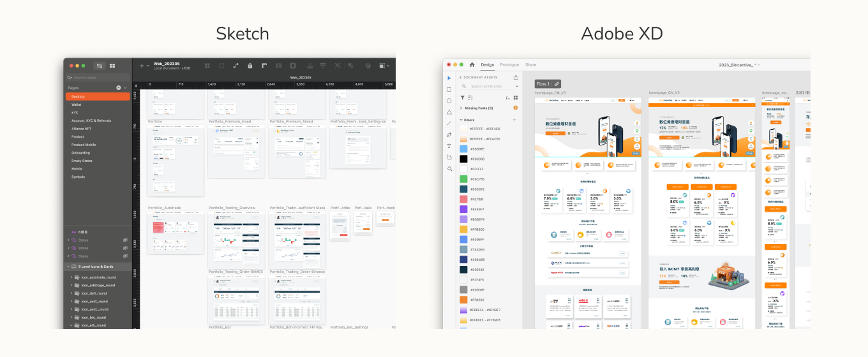Expand the icon_usdt_round layer
The width and height of the screenshot is (868, 357).
tap(71, 301)
